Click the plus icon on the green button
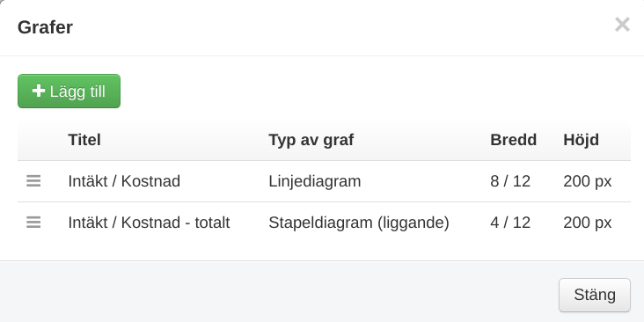This screenshot has height=322, width=644. (x=38, y=91)
